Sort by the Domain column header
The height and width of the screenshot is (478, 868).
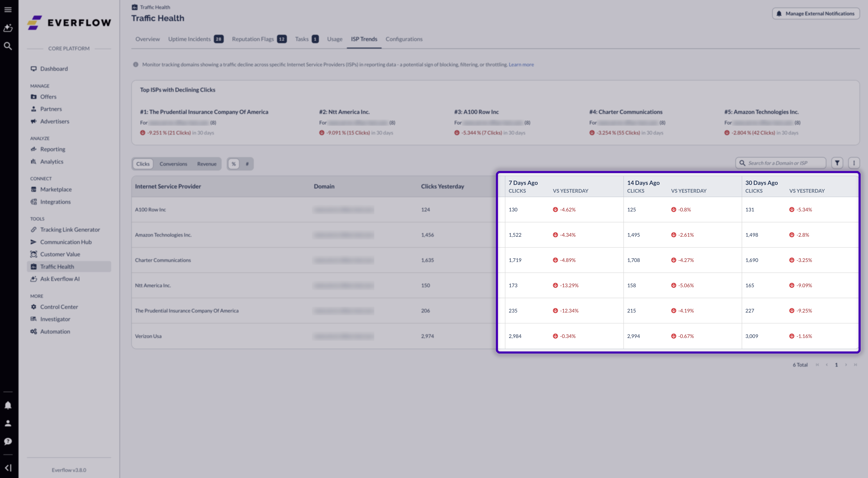coord(324,186)
